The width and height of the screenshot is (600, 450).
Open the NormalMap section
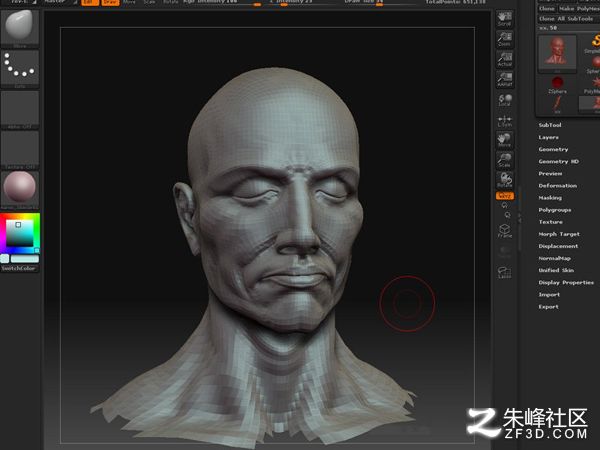point(554,258)
